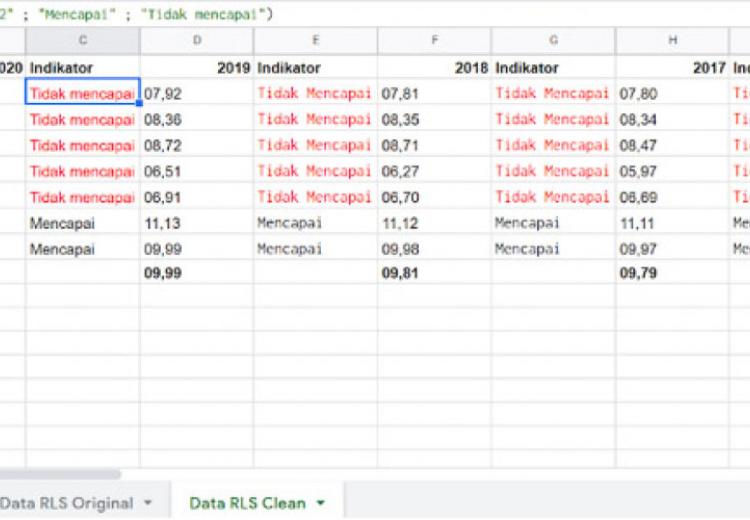Select Tidak Mencapai cell left of 07,80
The image size is (750, 520).
click(x=553, y=93)
